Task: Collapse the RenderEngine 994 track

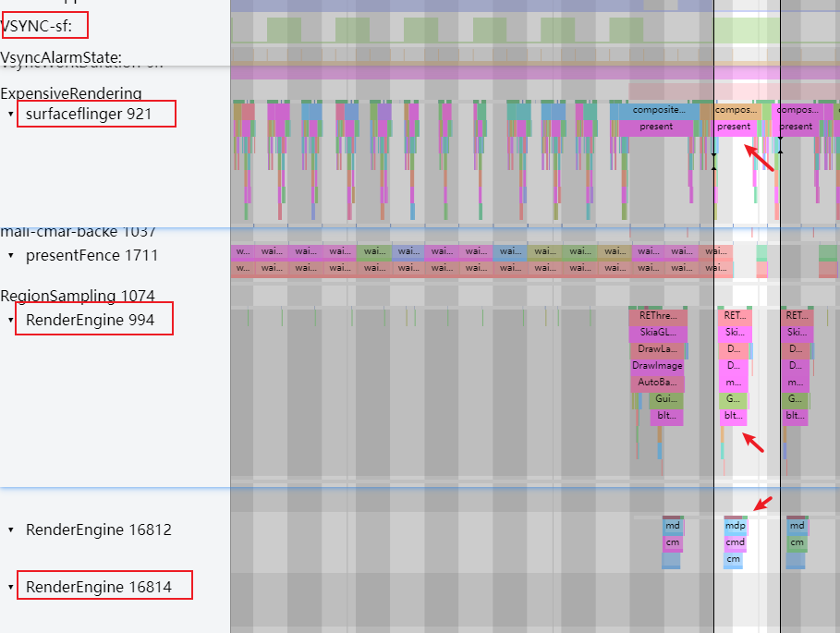Action: (x=11, y=320)
